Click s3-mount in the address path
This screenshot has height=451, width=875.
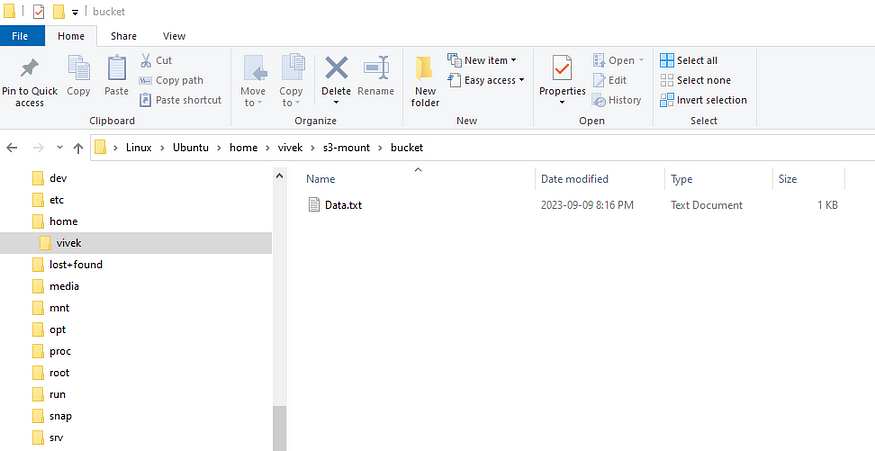pos(346,147)
